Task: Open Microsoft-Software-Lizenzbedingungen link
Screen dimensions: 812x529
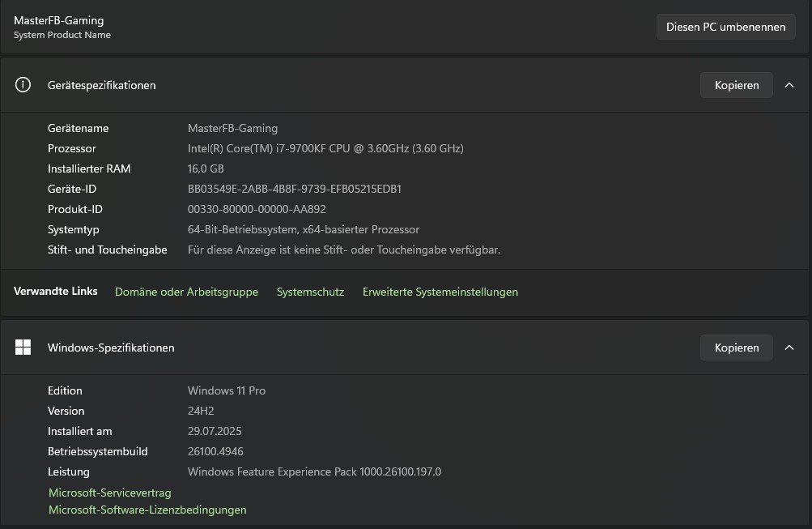Action: point(147,510)
